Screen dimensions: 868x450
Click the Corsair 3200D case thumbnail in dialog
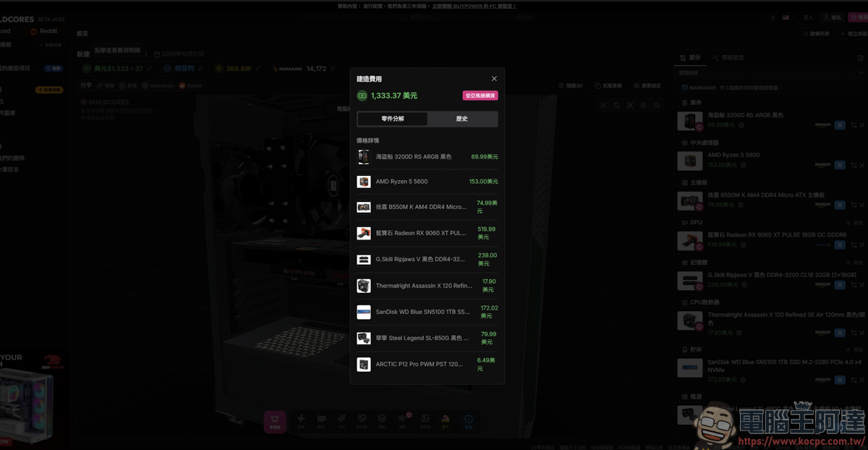point(364,156)
